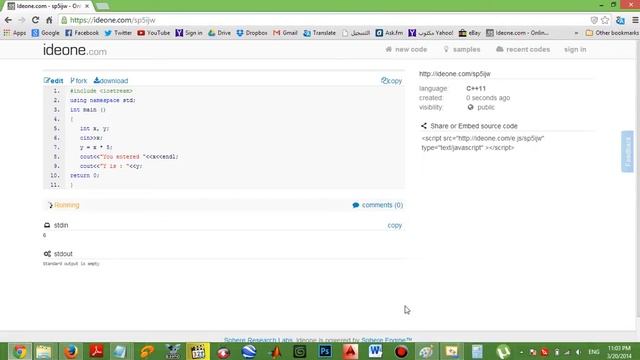
Task: Expand the hidden bookmarks overflow chevron
Action: pyautogui.click(x=576, y=33)
